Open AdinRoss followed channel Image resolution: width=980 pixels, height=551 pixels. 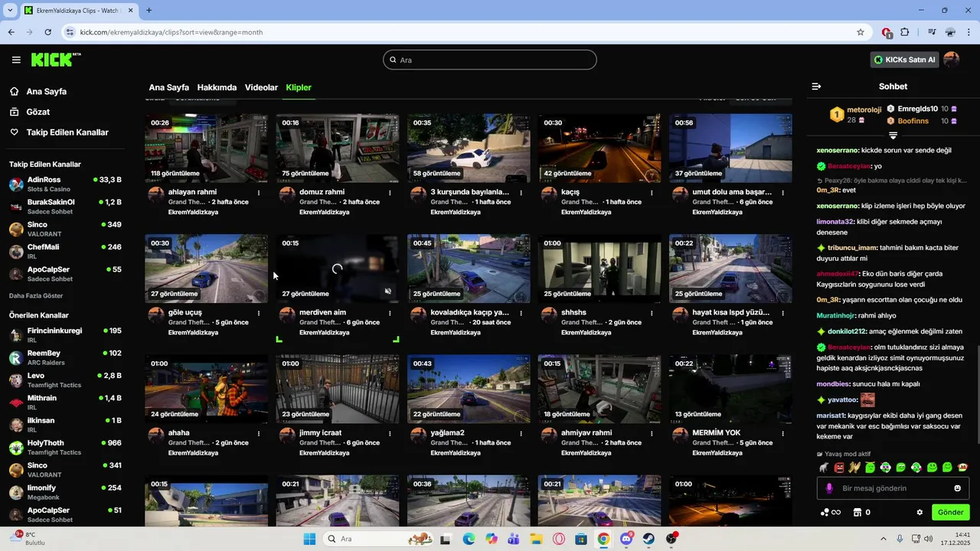(65, 184)
